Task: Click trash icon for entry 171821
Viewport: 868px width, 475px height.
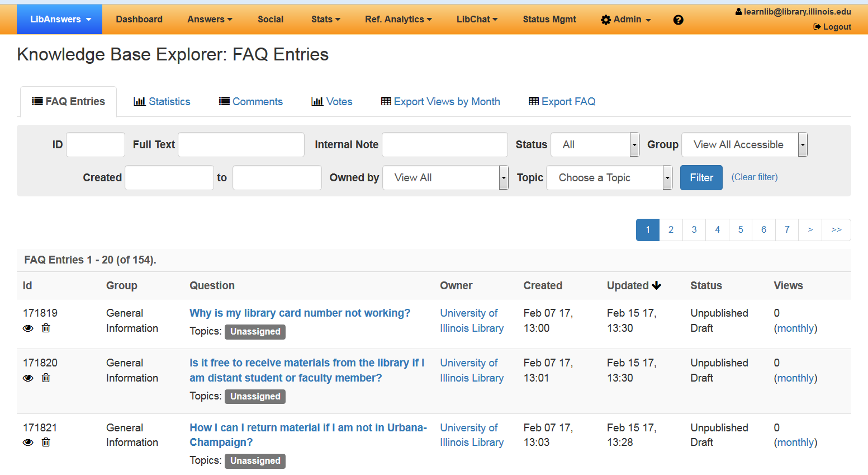Action: click(46, 442)
